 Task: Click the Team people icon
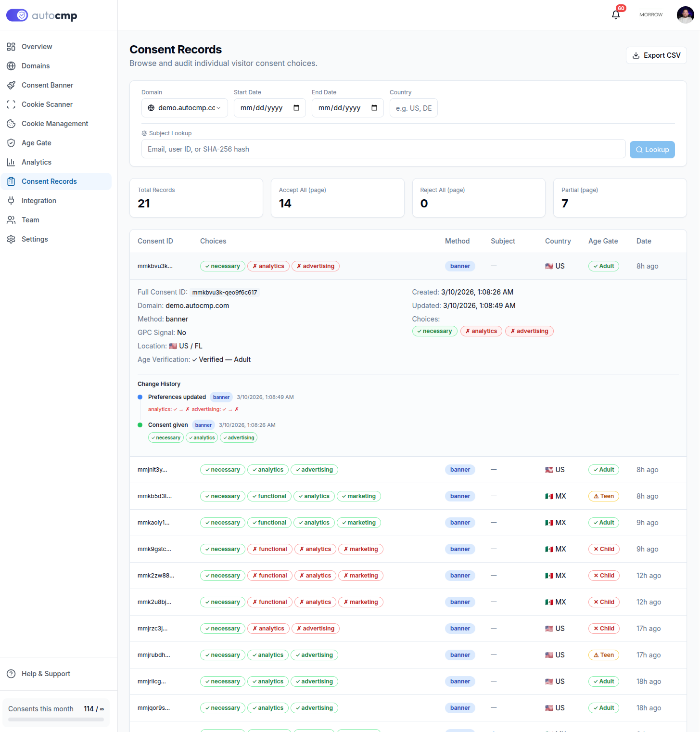click(11, 220)
